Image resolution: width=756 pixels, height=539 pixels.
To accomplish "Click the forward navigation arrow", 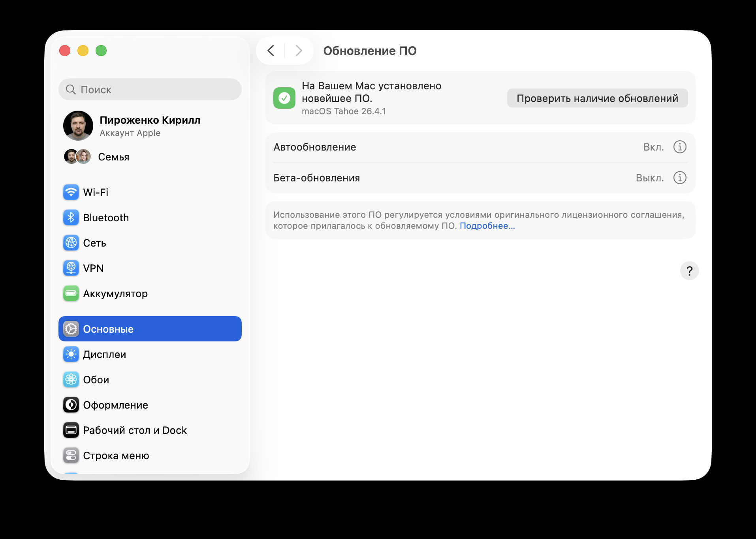I will tap(298, 51).
